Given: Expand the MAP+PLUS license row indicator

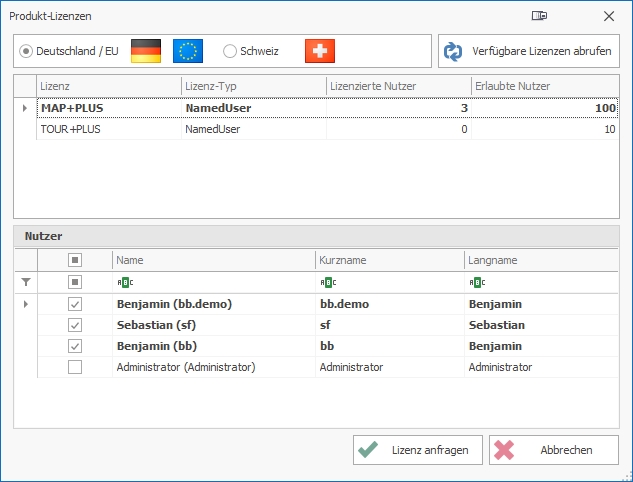Looking at the screenshot, I should click(x=25, y=107).
